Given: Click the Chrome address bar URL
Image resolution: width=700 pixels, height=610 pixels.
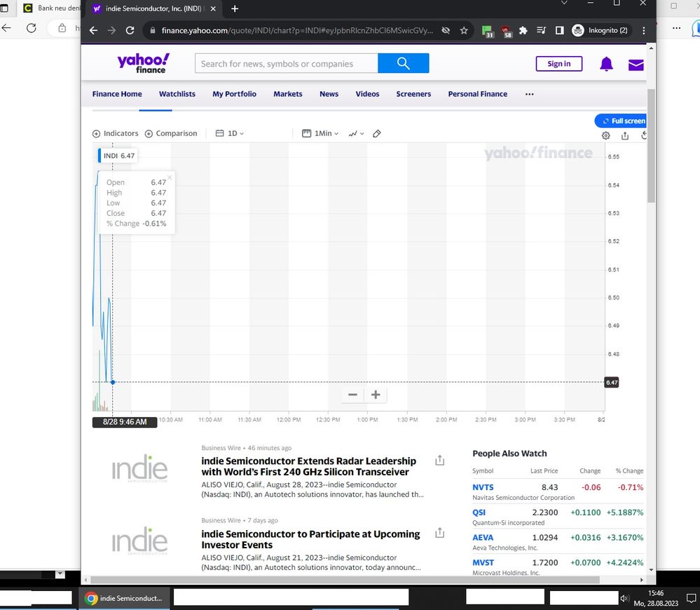Looking at the screenshot, I should coord(297,30).
